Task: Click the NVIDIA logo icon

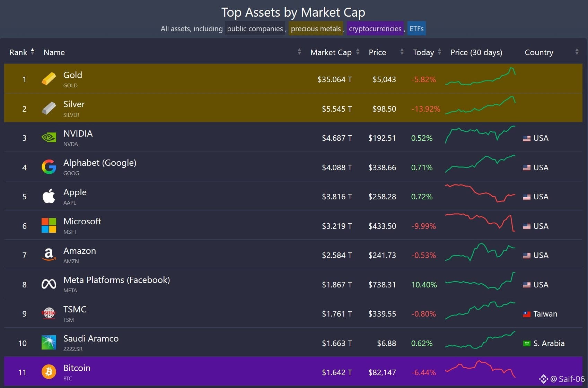Action: 49,138
